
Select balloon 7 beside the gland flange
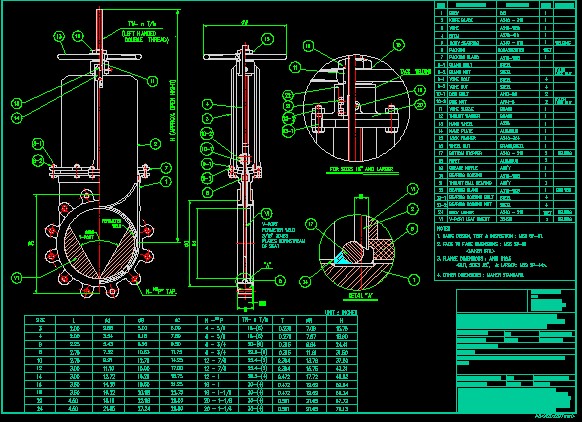click(x=166, y=168)
